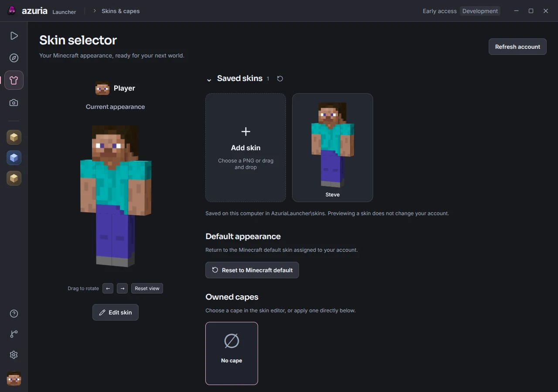Click the saved skins count number 1
This screenshot has height=392, width=558.
pyautogui.click(x=268, y=79)
